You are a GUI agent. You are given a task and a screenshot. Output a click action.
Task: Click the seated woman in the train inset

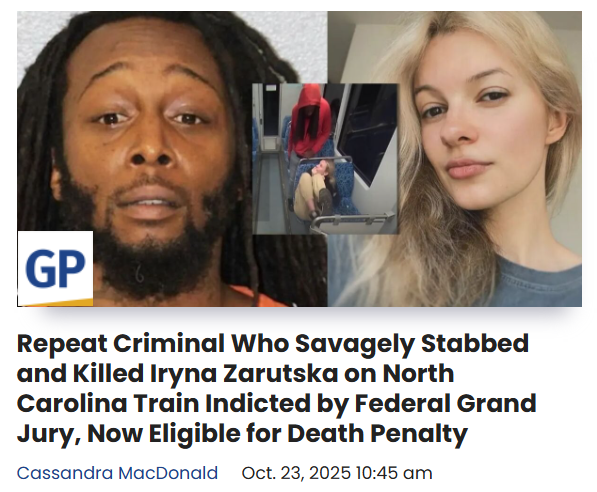pyautogui.click(x=314, y=187)
